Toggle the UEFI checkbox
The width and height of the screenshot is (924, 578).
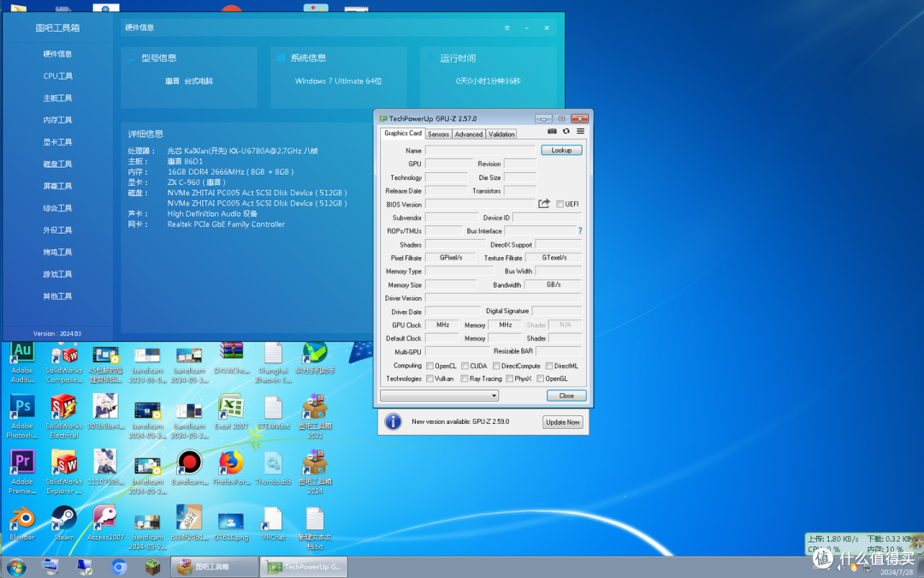560,204
